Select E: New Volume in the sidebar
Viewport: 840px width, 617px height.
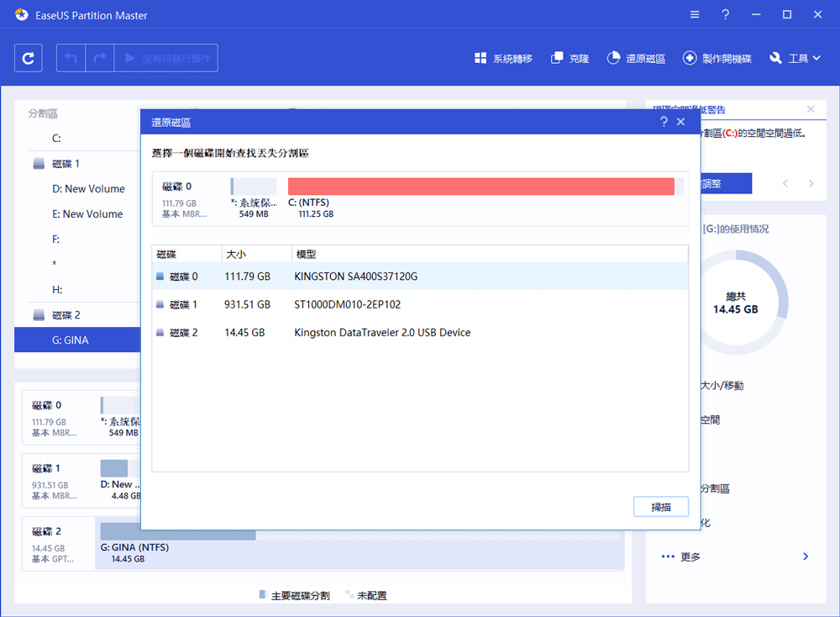coord(77,214)
